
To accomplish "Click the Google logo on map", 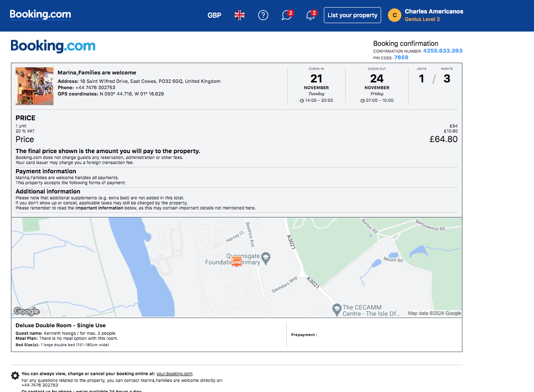I will pyautogui.click(x=27, y=311).
